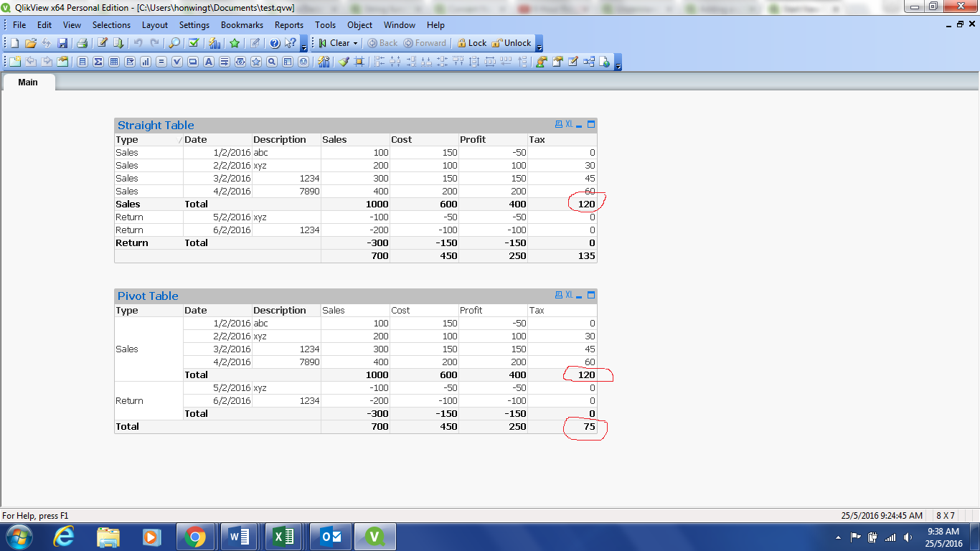This screenshot has height=551, width=980.
Task: Create a Multi Box object icon
Action: [x=130, y=62]
